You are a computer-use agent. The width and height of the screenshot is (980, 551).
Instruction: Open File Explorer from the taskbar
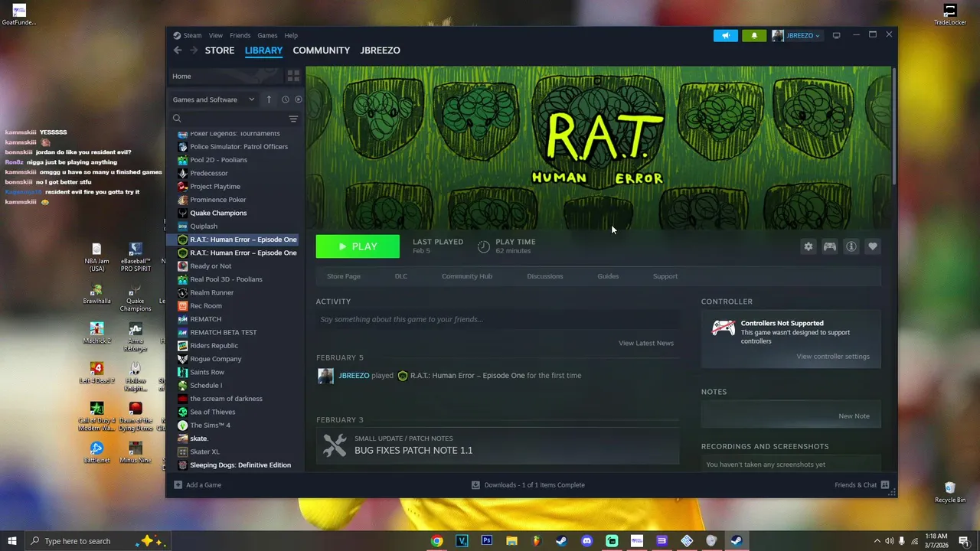511,541
